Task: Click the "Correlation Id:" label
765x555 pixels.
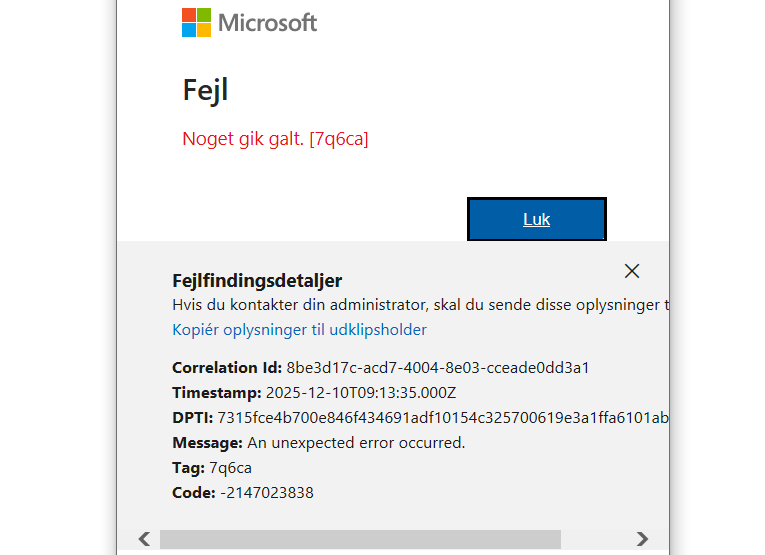Action: tap(227, 367)
